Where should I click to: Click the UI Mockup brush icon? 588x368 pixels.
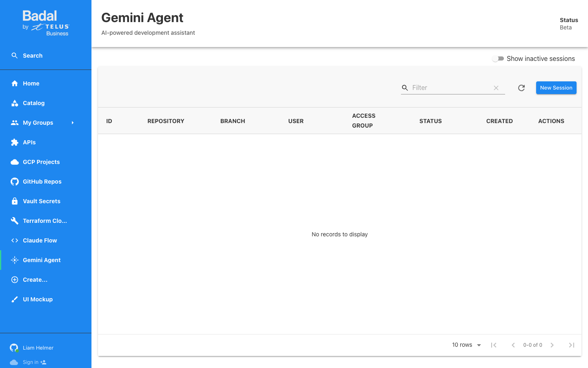click(x=15, y=299)
